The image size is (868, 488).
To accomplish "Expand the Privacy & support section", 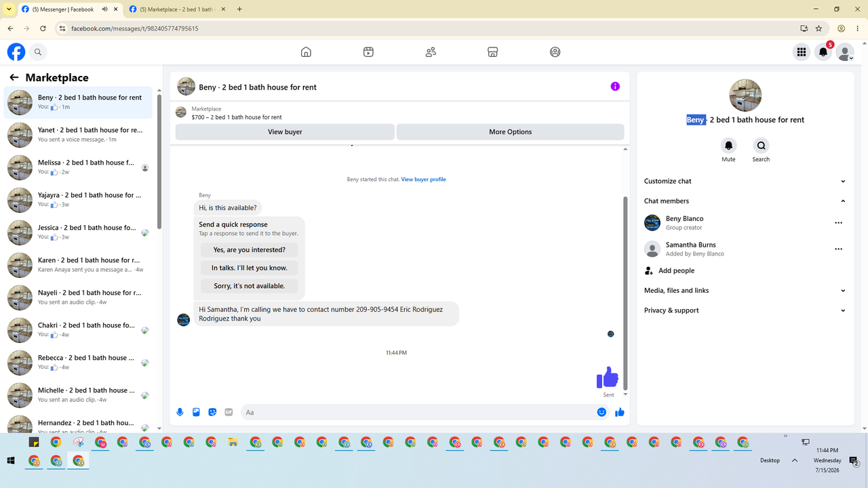I will point(745,310).
